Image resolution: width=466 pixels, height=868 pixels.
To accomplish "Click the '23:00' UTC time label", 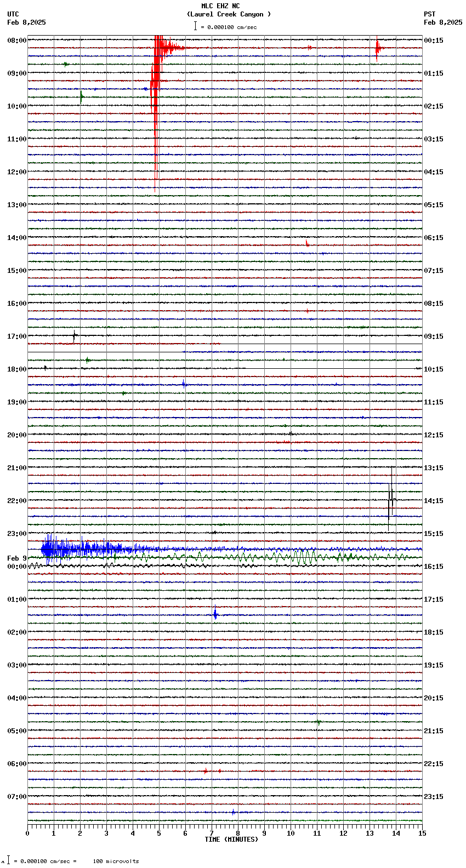I will pos(17,534).
